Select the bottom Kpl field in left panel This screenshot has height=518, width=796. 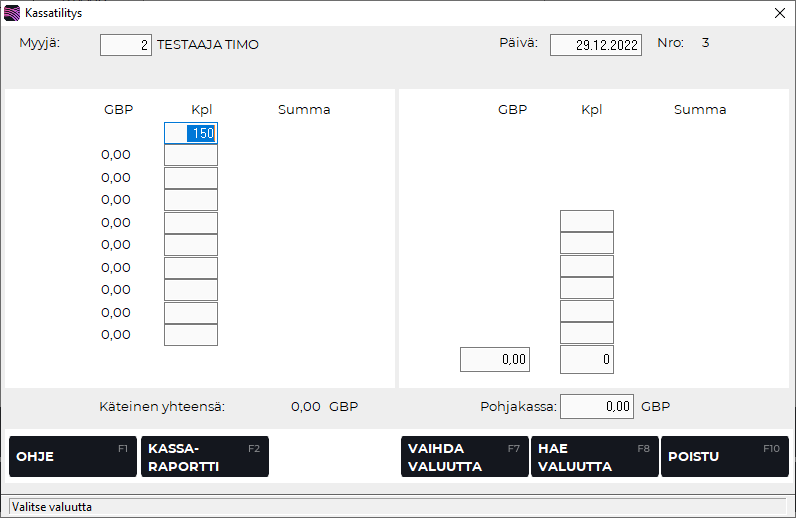190,335
